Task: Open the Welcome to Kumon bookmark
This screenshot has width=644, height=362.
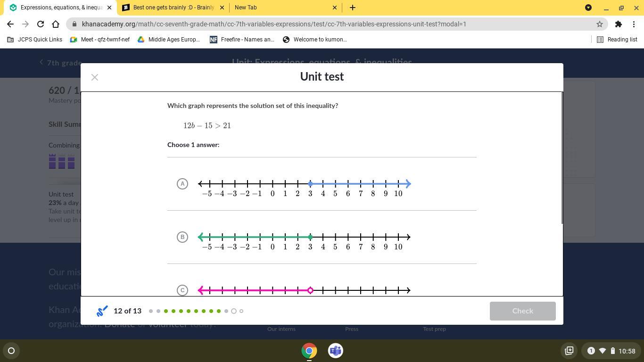Action: [x=314, y=40]
